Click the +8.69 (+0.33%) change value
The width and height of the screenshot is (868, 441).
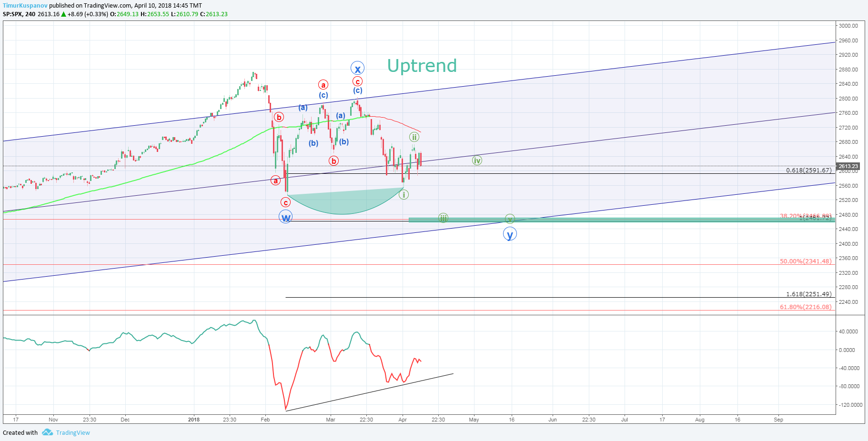88,14
